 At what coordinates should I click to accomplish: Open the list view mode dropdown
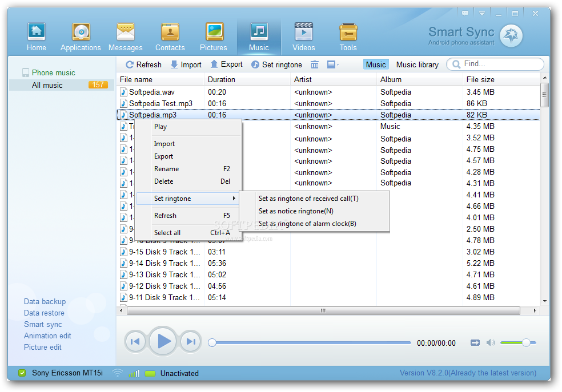coord(333,65)
